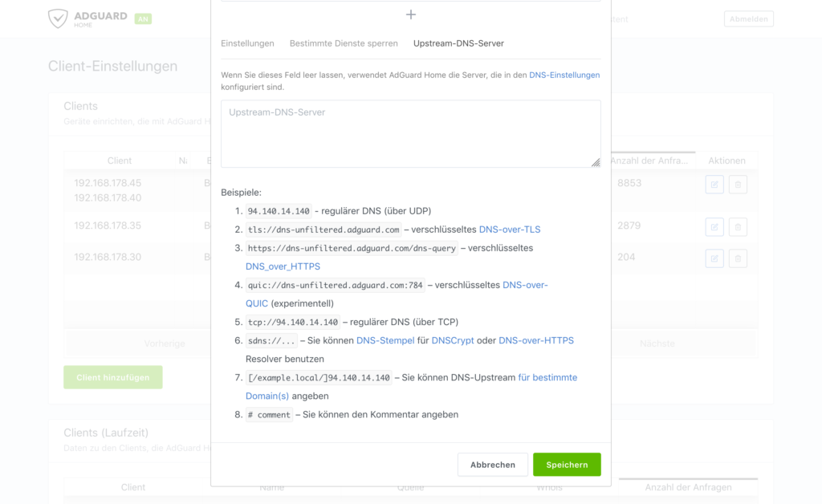
Task: Click the # comment example code
Action: pyautogui.click(x=269, y=415)
